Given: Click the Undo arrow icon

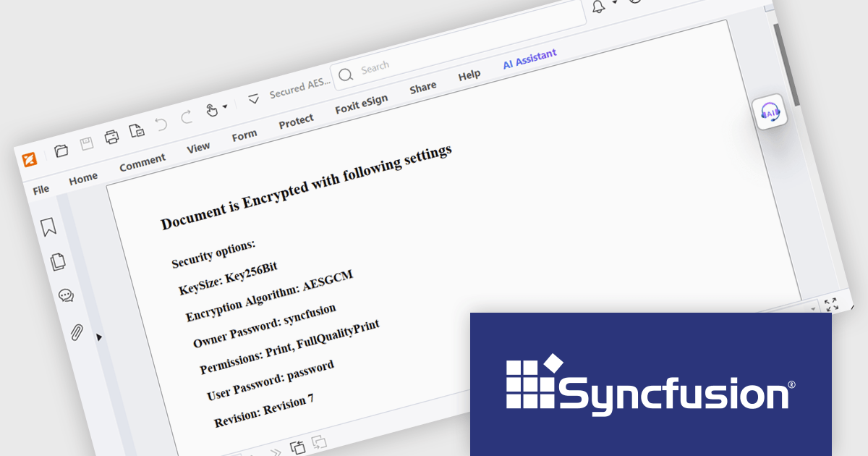Looking at the screenshot, I should (161, 124).
